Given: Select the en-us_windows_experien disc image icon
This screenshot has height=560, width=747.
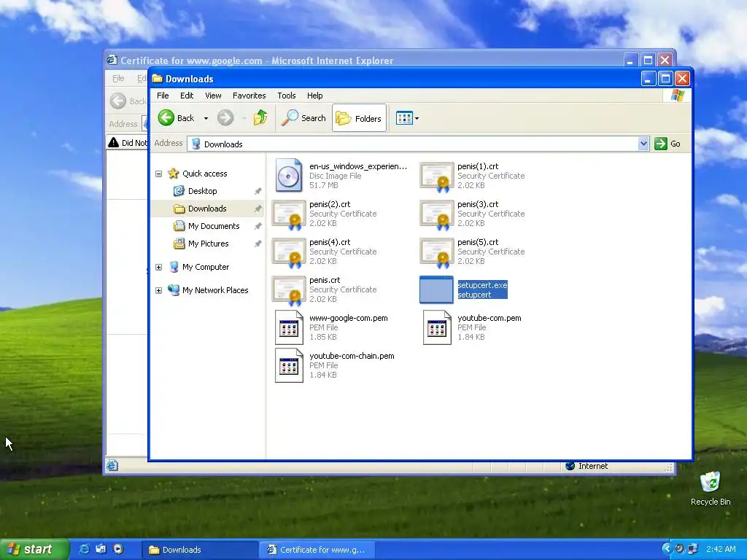Looking at the screenshot, I should (289, 175).
